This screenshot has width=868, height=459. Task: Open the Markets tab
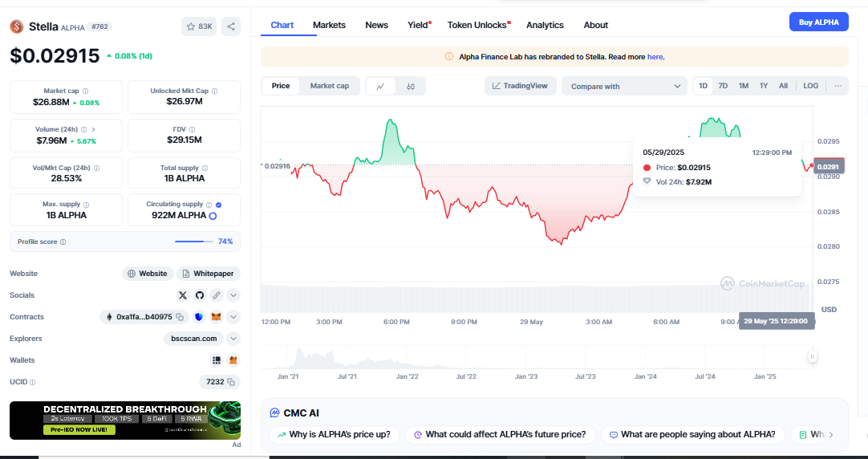tap(330, 25)
